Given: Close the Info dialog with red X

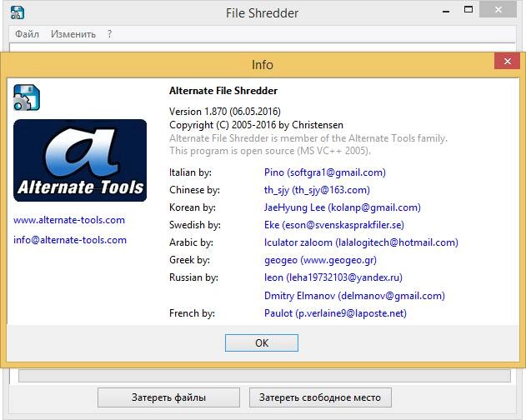Looking at the screenshot, I should (x=507, y=62).
